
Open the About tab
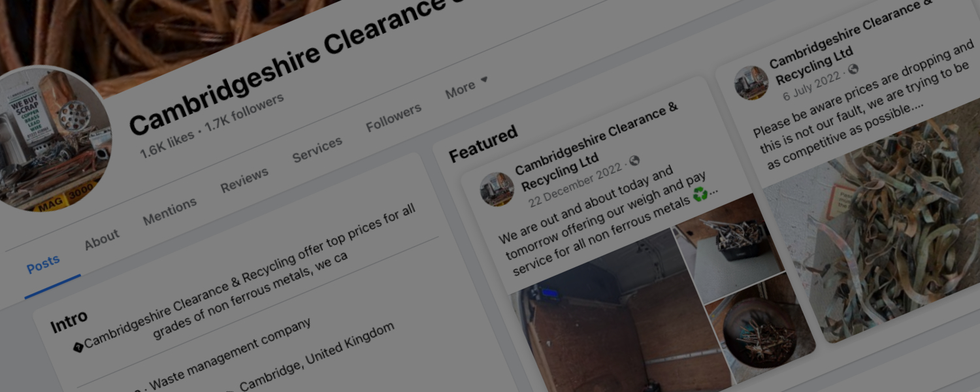(x=102, y=240)
